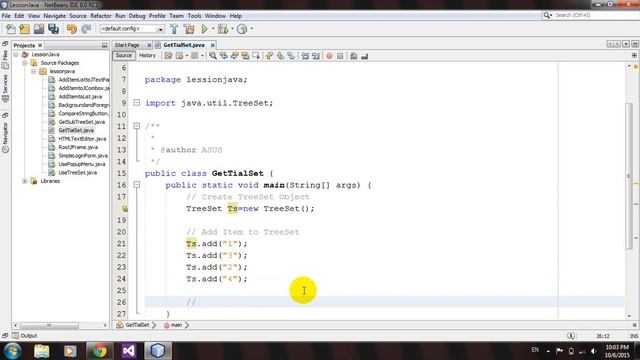
Task: Open Windows Start button
Action: coord(12,351)
